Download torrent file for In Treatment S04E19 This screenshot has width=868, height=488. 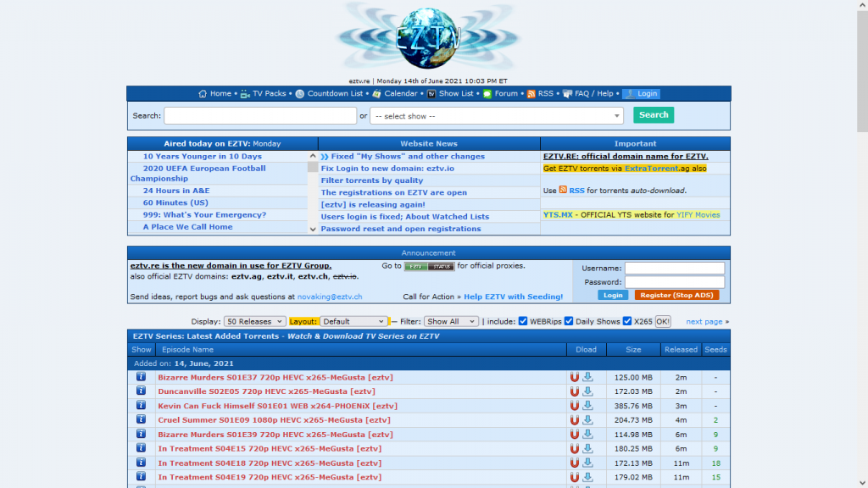588,476
